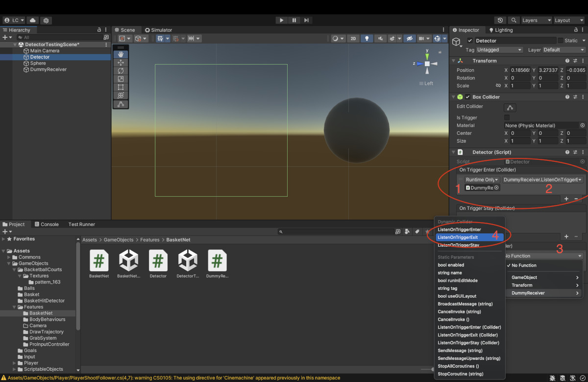Enable the Is Trigger checkbox
Image resolution: width=588 pixels, height=382 pixels.
507,118
